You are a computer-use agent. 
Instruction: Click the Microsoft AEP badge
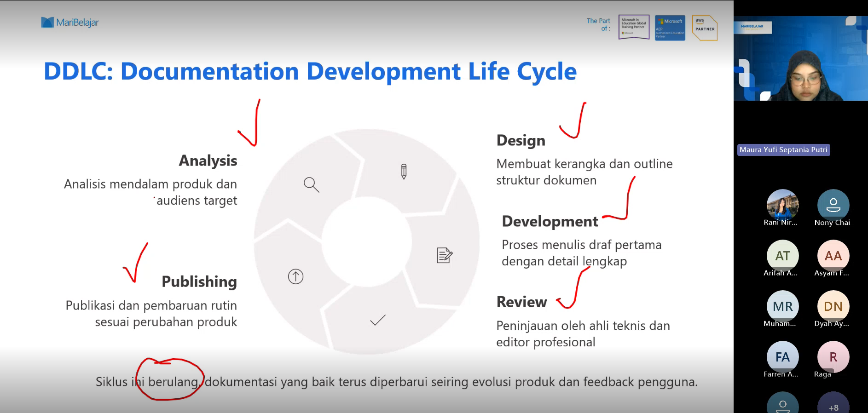[670, 28]
